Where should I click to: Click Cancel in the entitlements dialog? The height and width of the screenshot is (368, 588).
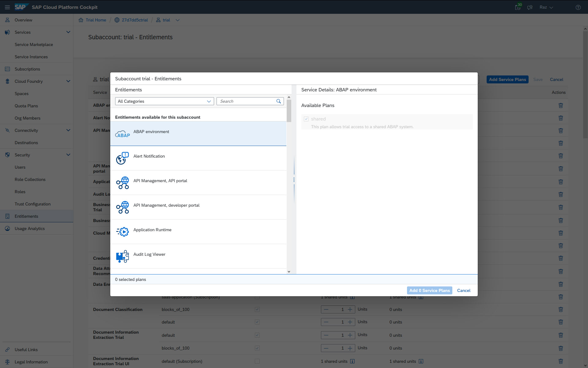point(464,290)
